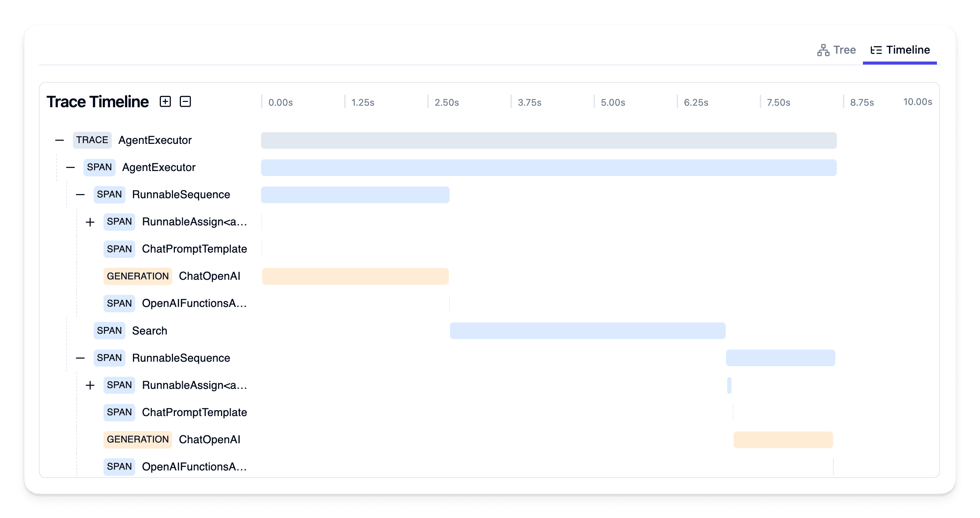Click the SPAN badge beside Search
The image size is (980, 518).
pyautogui.click(x=109, y=330)
